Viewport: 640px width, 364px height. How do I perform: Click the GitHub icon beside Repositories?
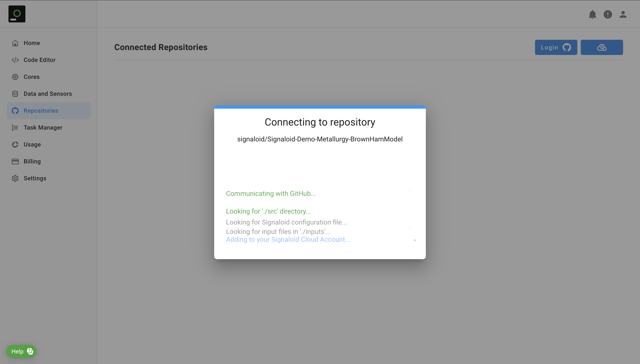pos(15,111)
